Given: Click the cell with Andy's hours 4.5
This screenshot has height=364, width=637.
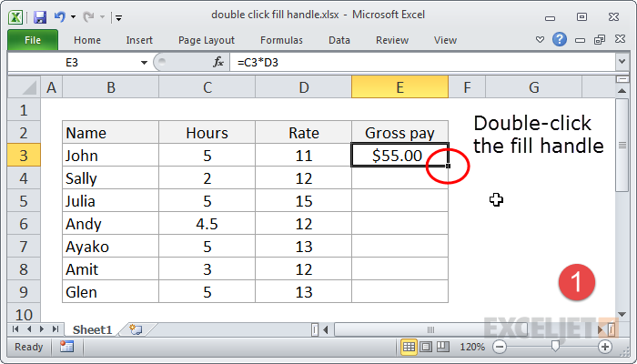Looking at the screenshot, I should coord(207,224).
